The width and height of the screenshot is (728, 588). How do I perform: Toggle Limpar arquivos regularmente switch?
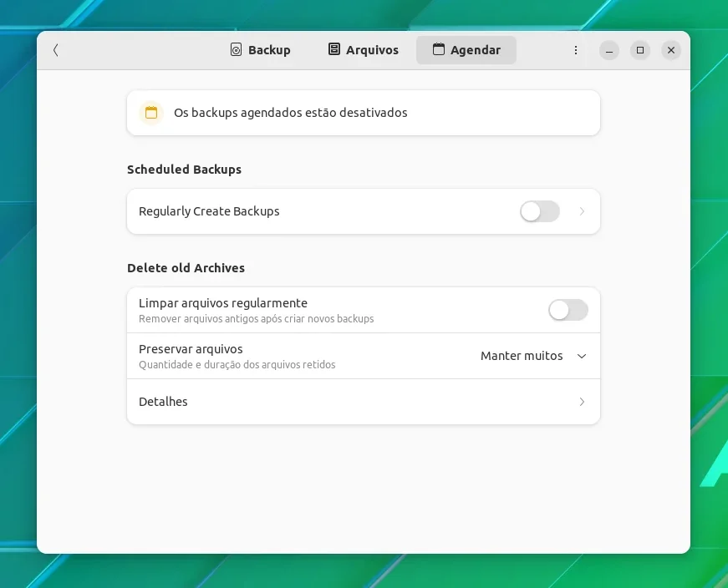568,310
